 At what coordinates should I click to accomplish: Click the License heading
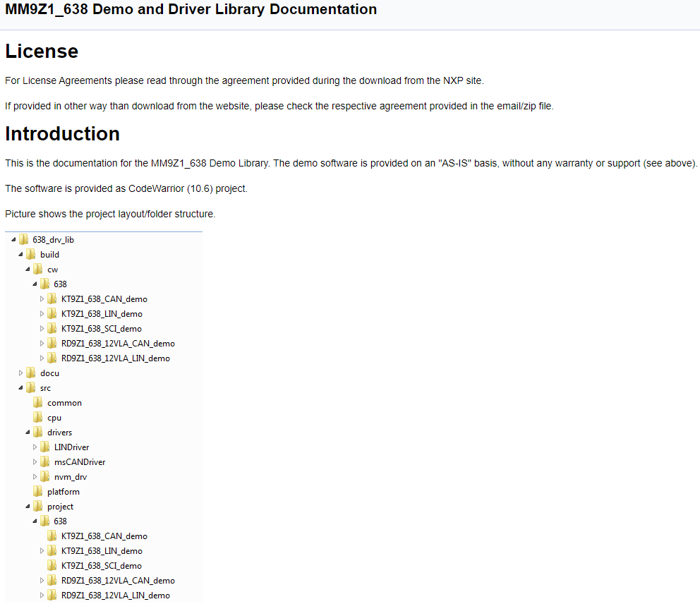[x=42, y=52]
